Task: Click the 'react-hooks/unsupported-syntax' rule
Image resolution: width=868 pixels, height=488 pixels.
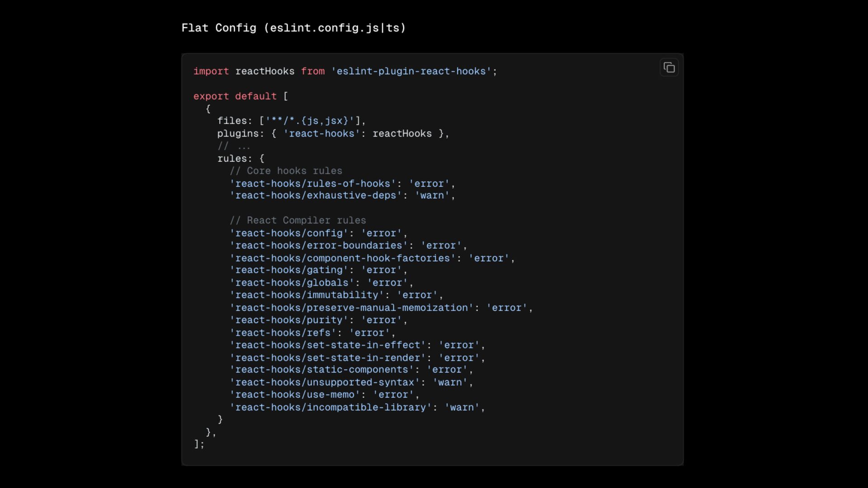Action: click(x=351, y=382)
